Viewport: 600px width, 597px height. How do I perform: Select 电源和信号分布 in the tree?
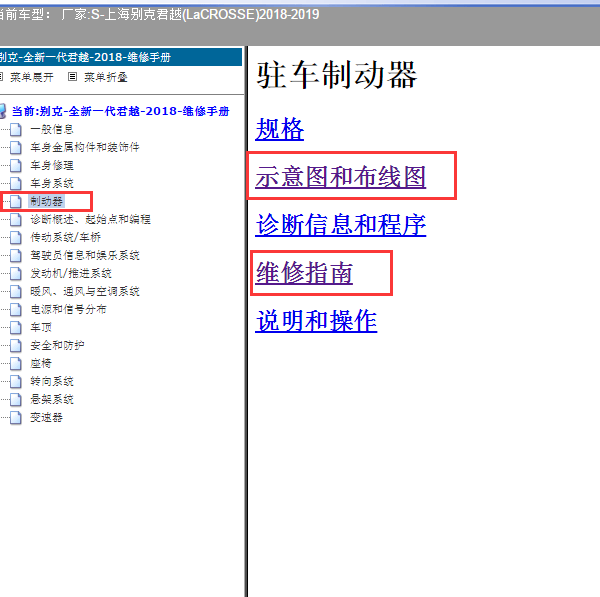[x=68, y=309]
